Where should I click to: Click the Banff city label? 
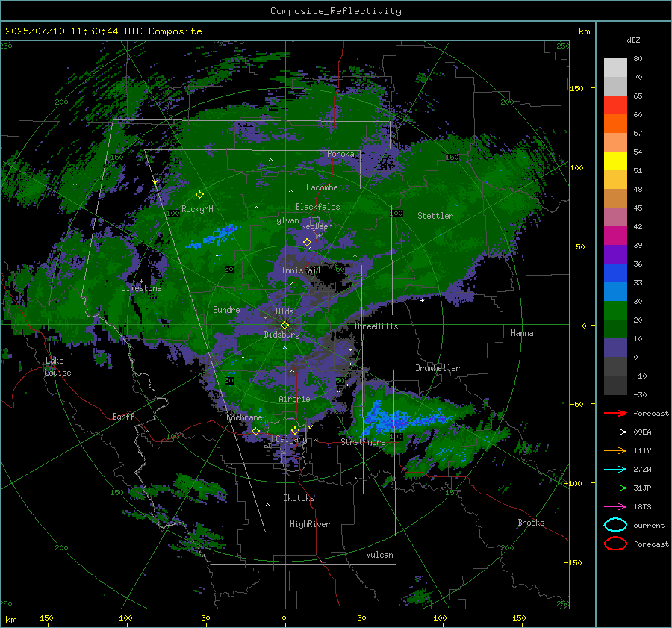[123, 416]
